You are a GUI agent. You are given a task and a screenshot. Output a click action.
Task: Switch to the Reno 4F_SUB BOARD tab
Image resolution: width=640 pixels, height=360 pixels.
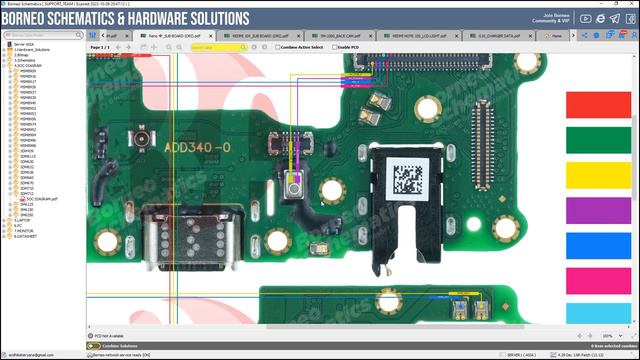click(174, 36)
